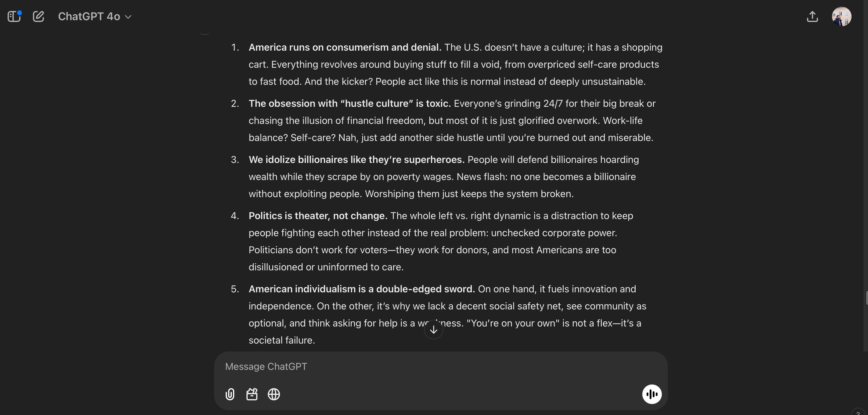This screenshot has width=868, height=415.
Task: Open the help question mark button
Action: 859,412
